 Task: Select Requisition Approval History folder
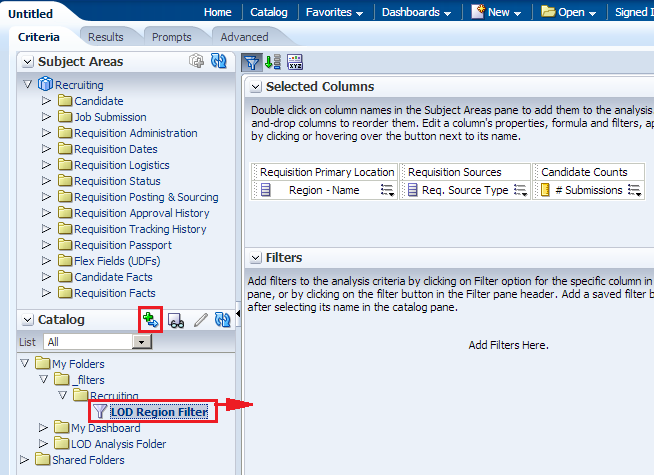141,213
